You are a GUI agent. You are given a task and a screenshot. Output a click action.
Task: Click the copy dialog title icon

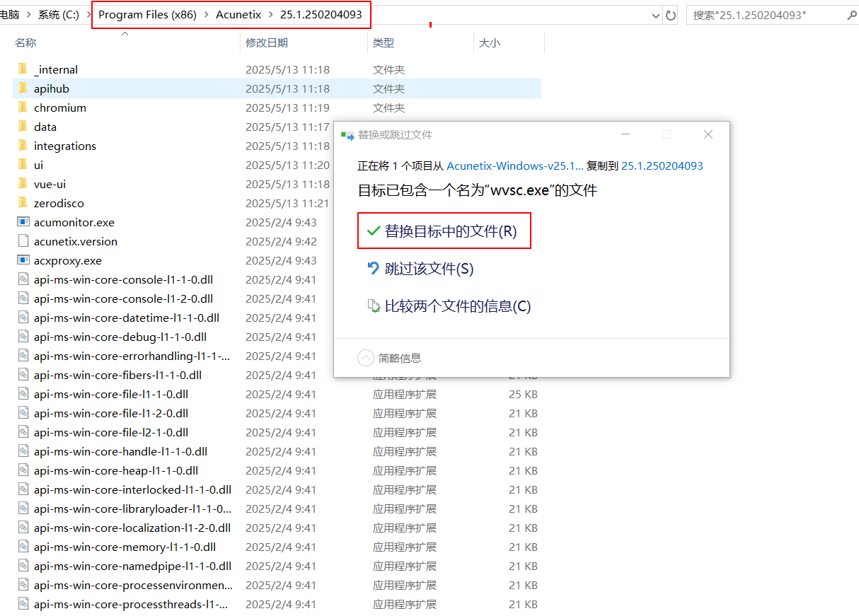(x=347, y=134)
